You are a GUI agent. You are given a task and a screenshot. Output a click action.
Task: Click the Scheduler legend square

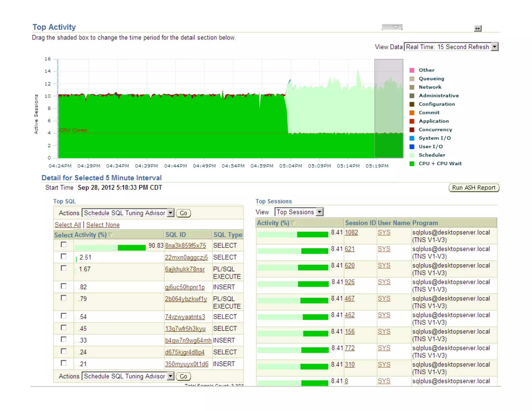(412, 155)
